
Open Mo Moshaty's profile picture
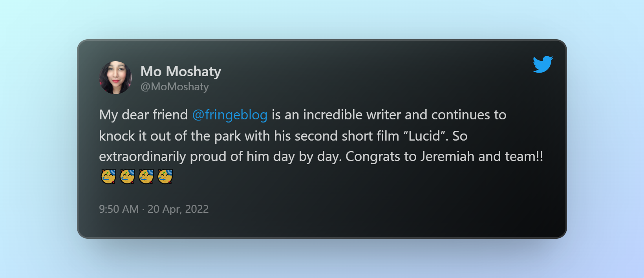(x=115, y=78)
